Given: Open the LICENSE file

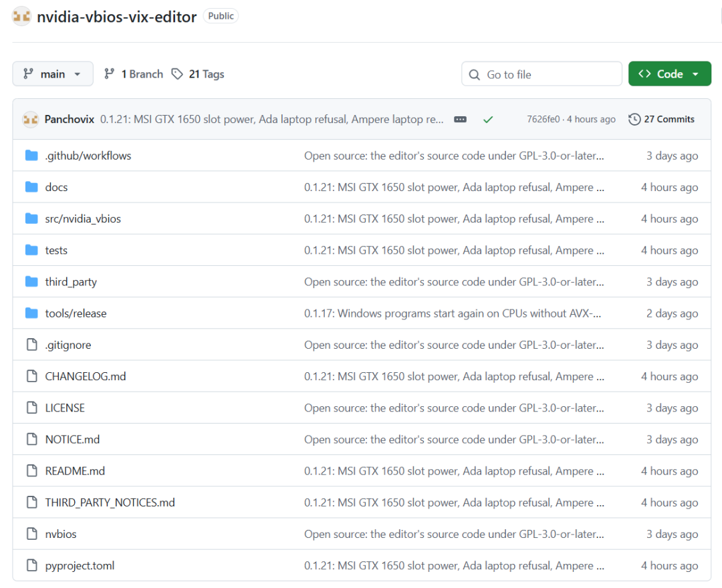Looking at the screenshot, I should pos(65,408).
